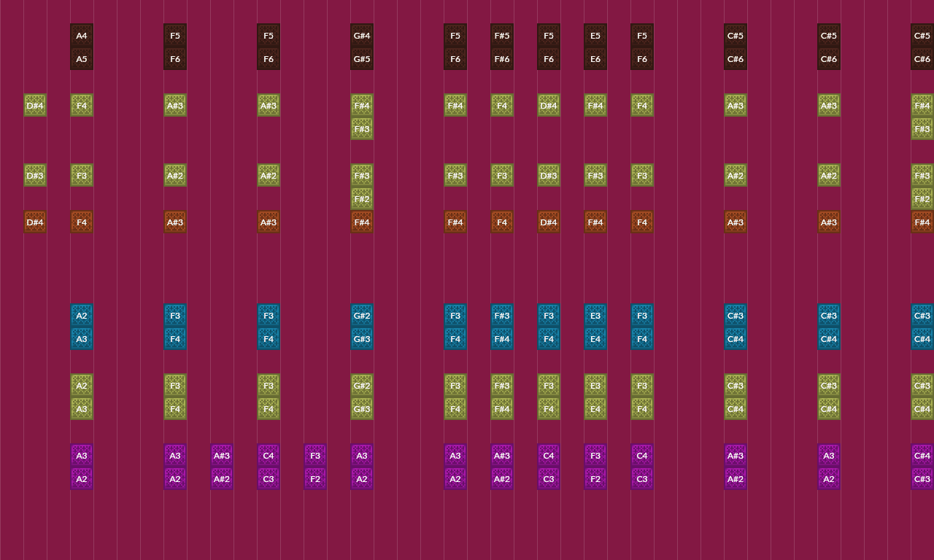Select the leftmost orange A#3 note block
934x560 pixels.
click(175, 222)
